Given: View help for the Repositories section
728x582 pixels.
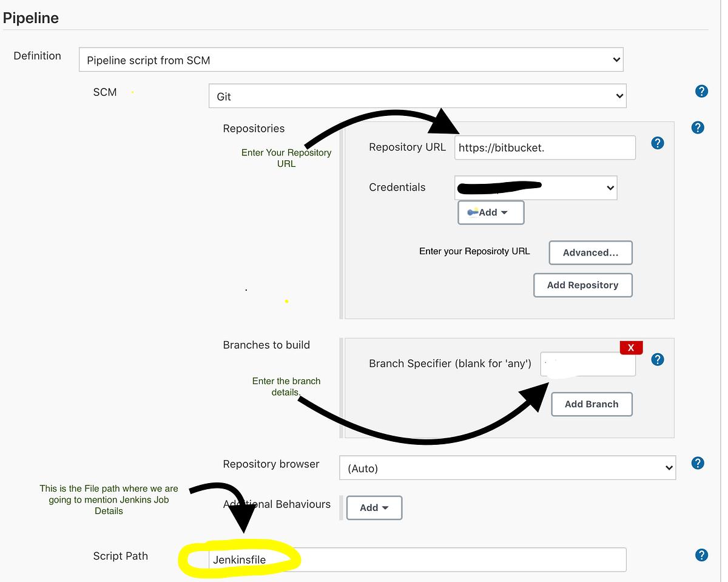Looking at the screenshot, I should click(698, 127).
